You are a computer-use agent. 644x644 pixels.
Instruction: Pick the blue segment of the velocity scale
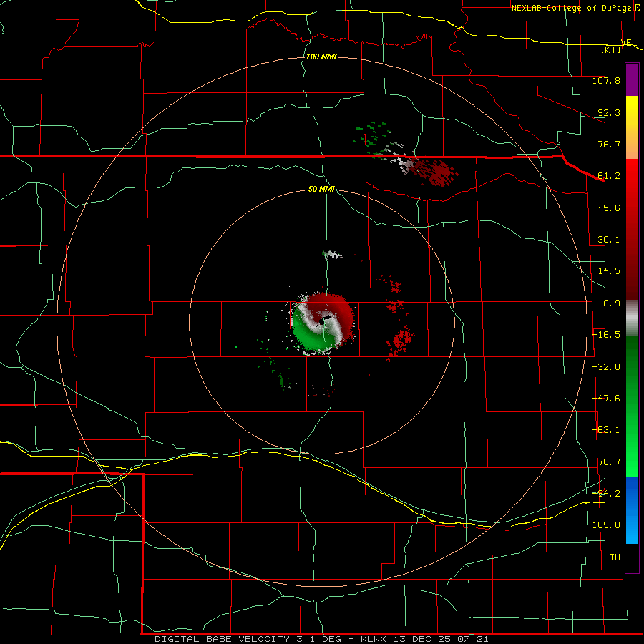coord(632,510)
